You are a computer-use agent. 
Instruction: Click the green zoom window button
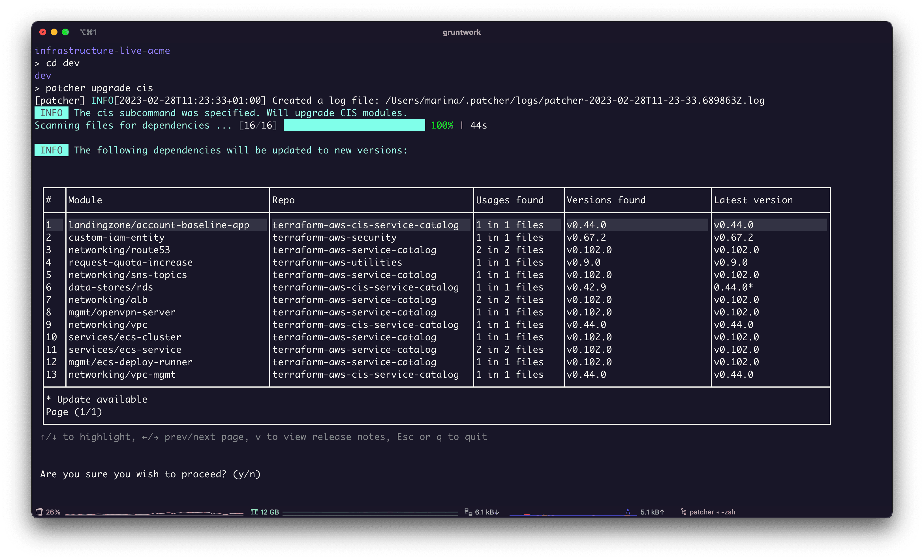65,32
